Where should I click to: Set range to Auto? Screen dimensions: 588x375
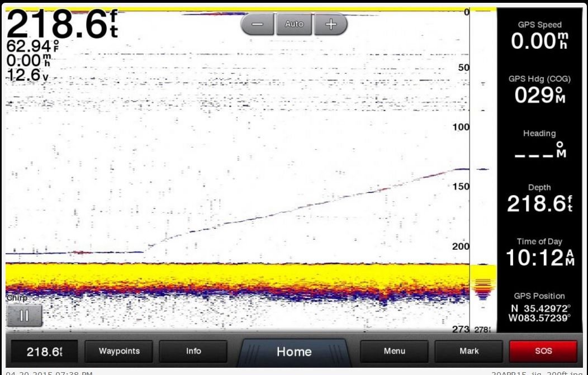[294, 25]
